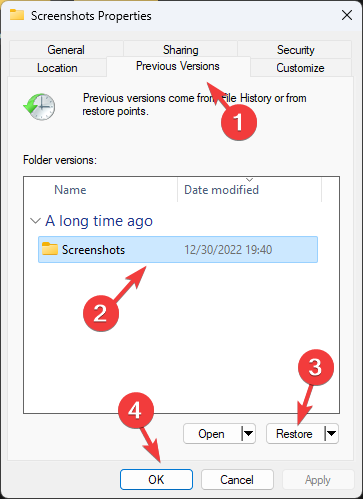Viewport: 363px width, 499px height.
Task: Click the sort chevron above Date modified
Action: coord(249,180)
